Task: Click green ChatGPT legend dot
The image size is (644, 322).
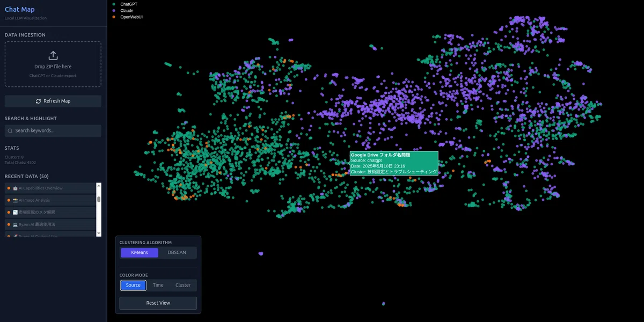Action: (x=113, y=4)
